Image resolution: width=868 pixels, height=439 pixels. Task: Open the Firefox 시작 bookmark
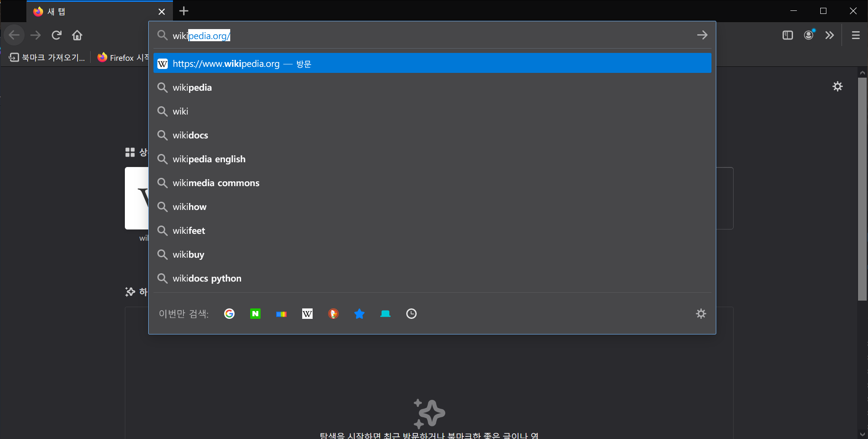click(123, 57)
